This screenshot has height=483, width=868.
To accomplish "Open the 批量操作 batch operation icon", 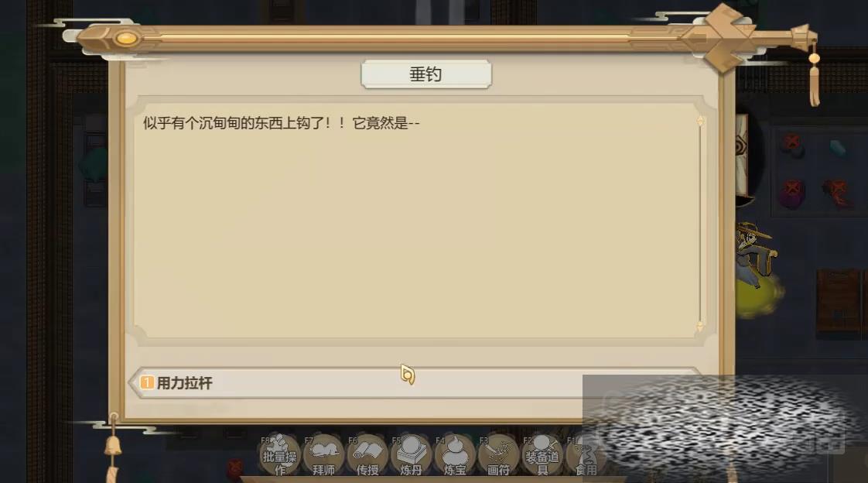I will pos(279,455).
